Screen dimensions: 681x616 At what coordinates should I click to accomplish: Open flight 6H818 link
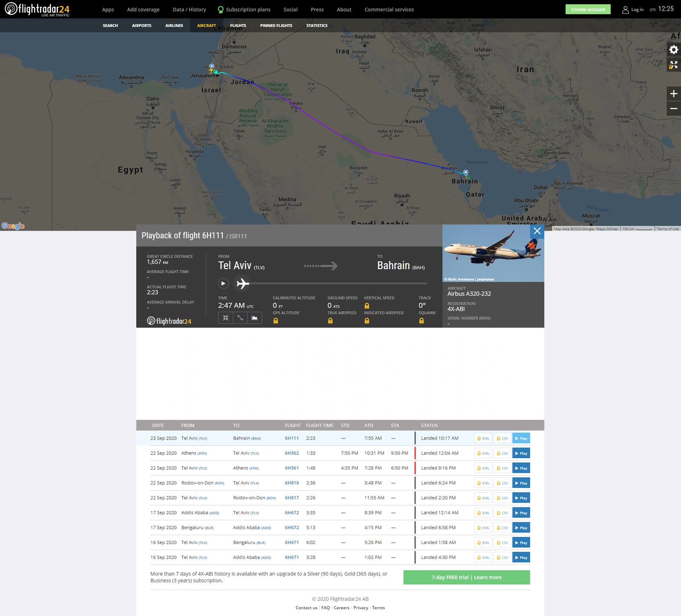tap(292, 483)
